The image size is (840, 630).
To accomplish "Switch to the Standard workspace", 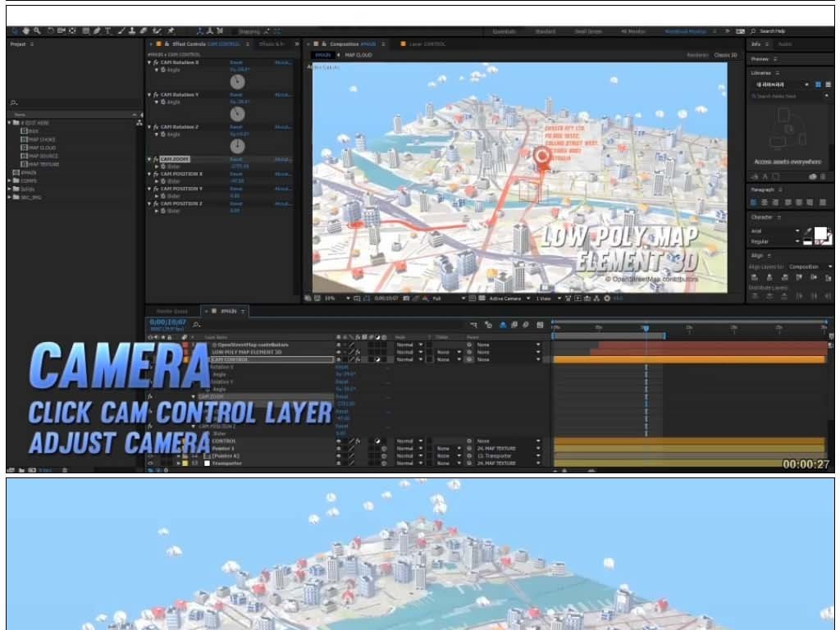I will (x=545, y=31).
